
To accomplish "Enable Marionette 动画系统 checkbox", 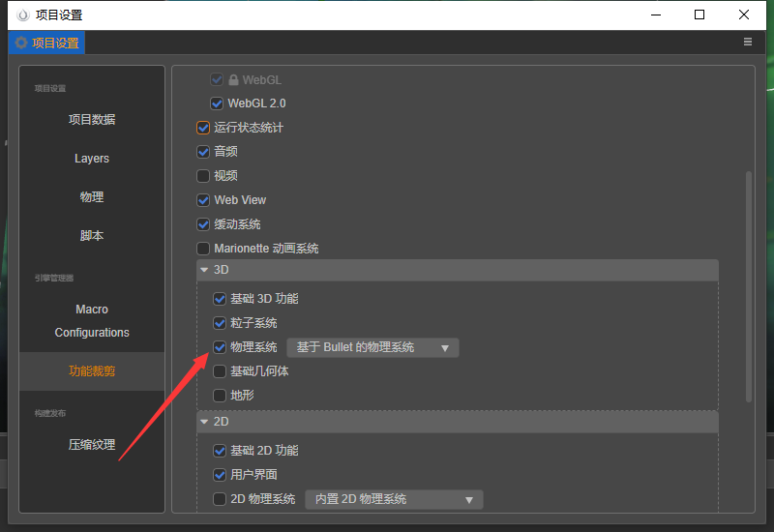I will [x=203, y=249].
